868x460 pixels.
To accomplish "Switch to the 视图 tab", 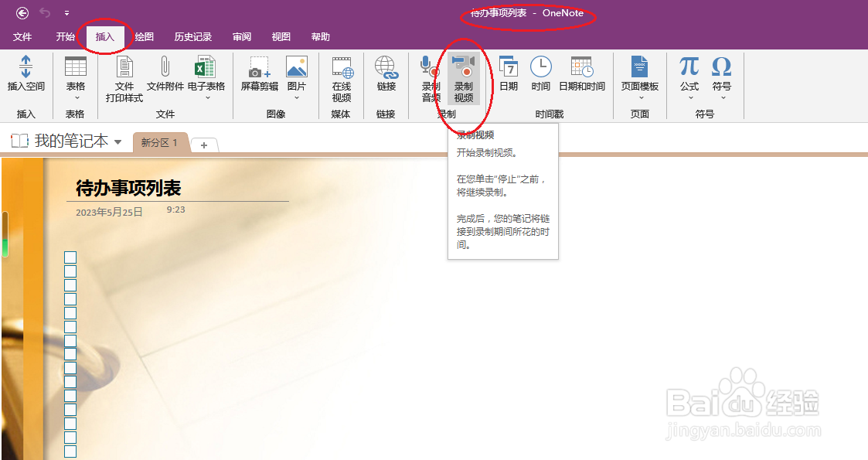I will 281,37.
